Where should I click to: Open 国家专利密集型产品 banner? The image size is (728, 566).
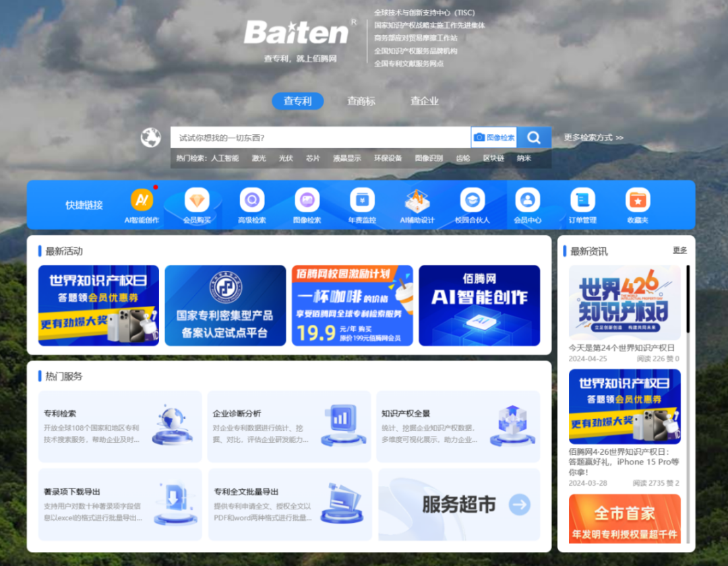225,305
